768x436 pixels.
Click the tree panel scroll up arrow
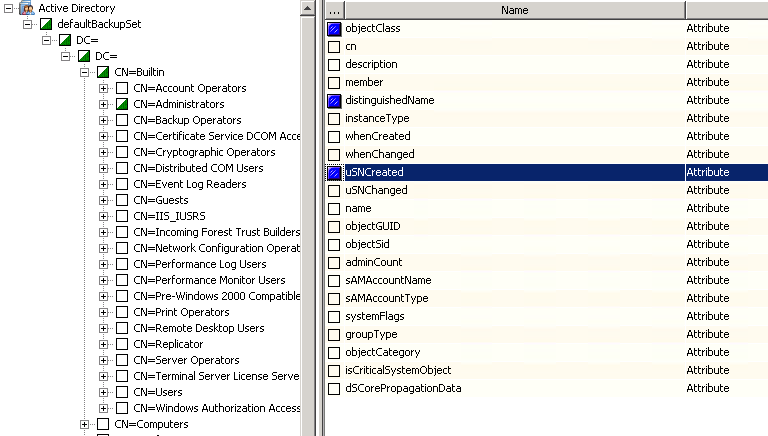tap(307, 8)
